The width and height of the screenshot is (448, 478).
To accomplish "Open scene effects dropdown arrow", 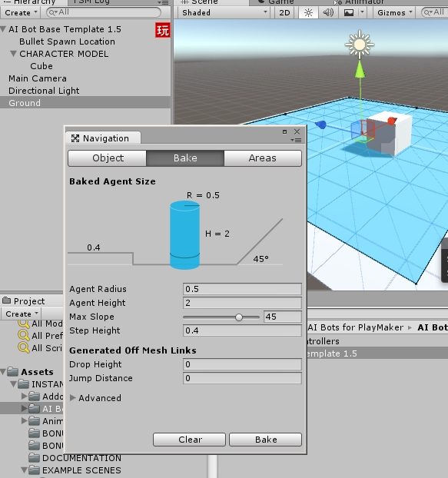I will click(x=363, y=13).
